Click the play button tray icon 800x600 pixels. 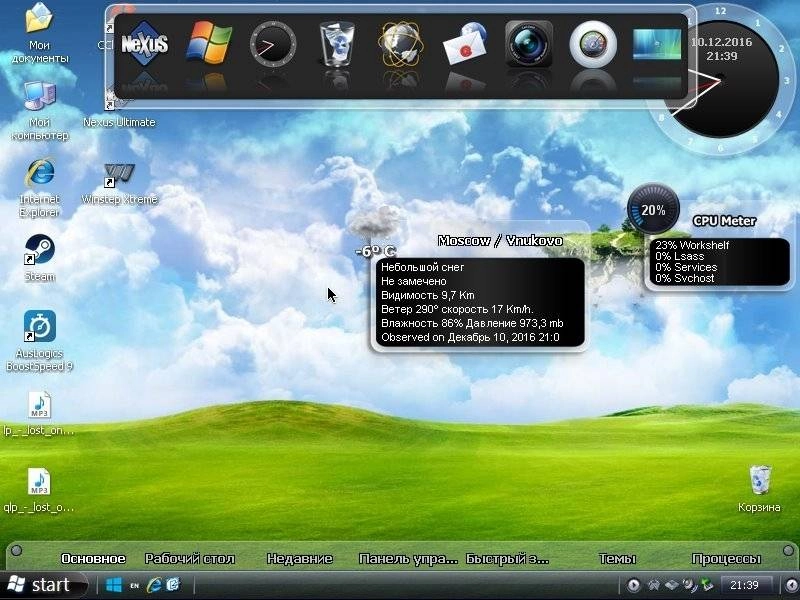click(633, 585)
